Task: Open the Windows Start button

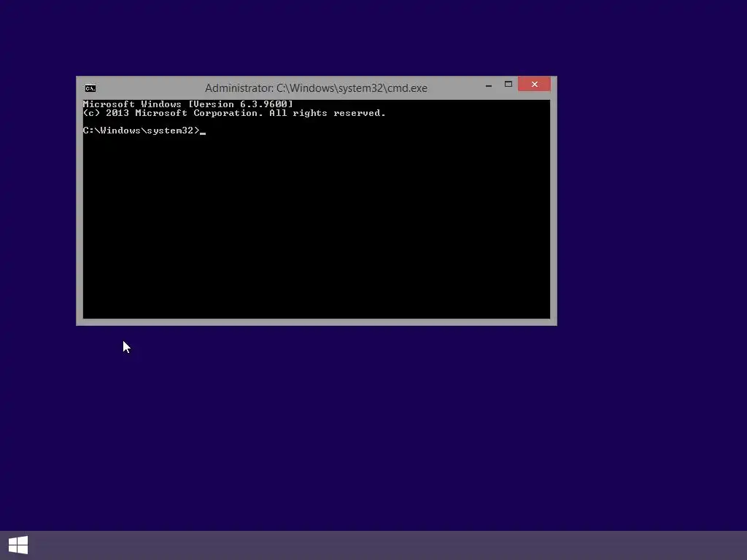Action: (x=18, y=545)
